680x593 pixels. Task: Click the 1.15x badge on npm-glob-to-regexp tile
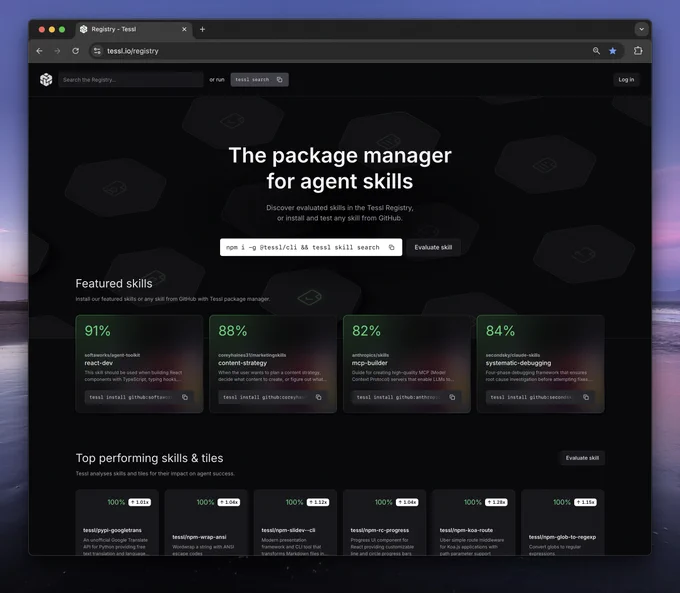[585, 502]
